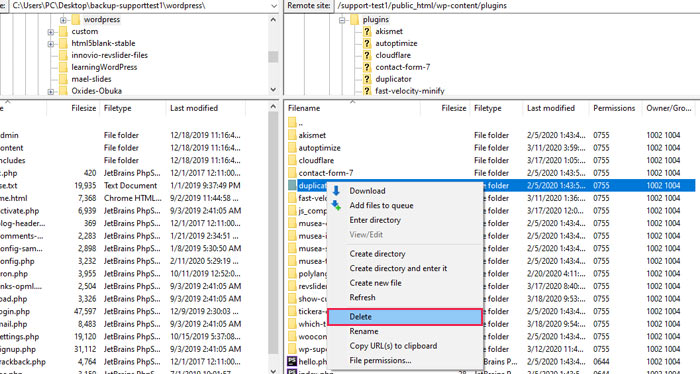Viewport: 700px width, 374px height.
Task: Click the wordpress folder icon in local tree
Action: (76, 19)
